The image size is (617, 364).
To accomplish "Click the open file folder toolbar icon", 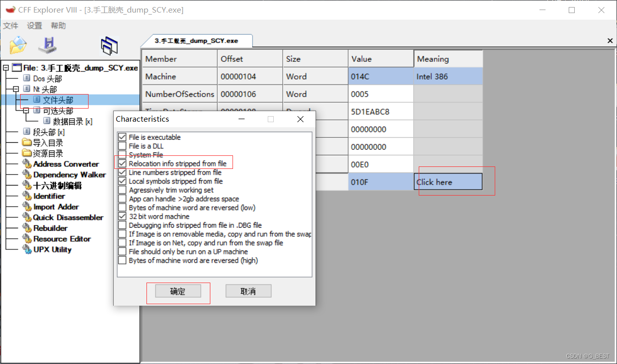I will tap(18, 45).
